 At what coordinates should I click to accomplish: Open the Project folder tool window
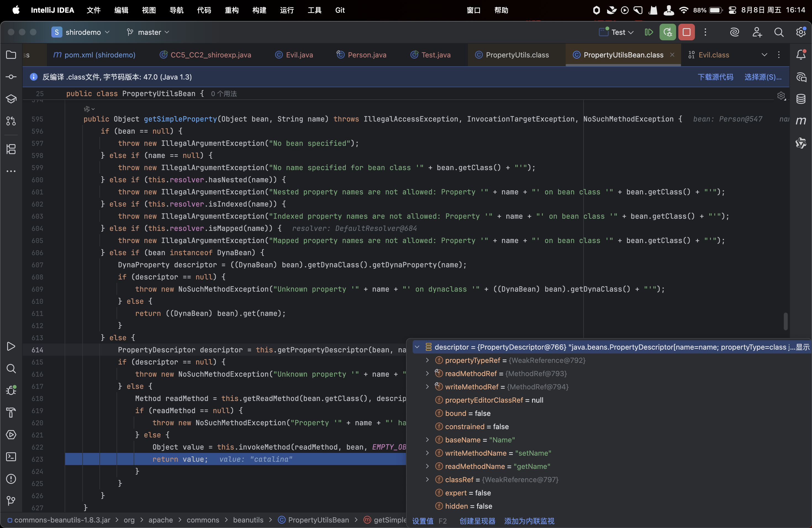pos(11,55)
